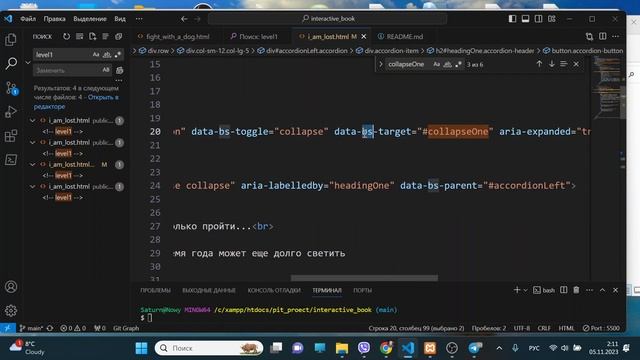Open the customize layout icon
640x360 pixels.
pyautogui.click(x=552, y=19)
